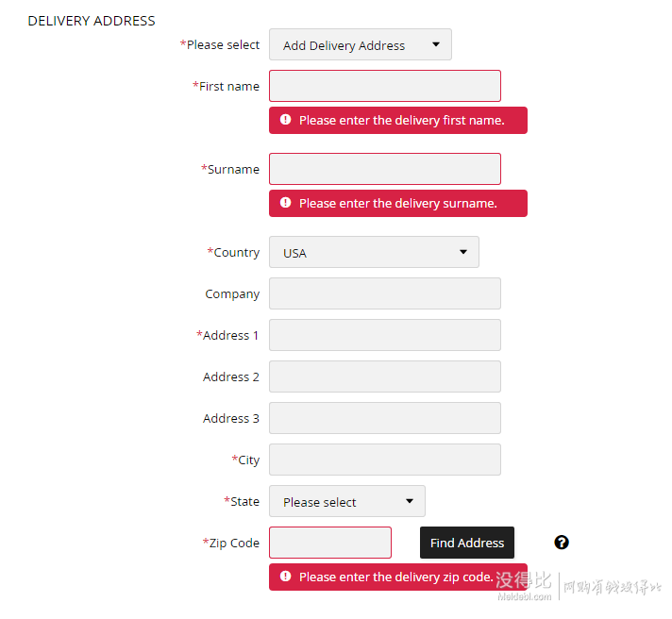The height and width of the screenshot is (619, 672).
Task: Click into the Zip Code field
Action: pyautogui.click(x=330, y=543)
